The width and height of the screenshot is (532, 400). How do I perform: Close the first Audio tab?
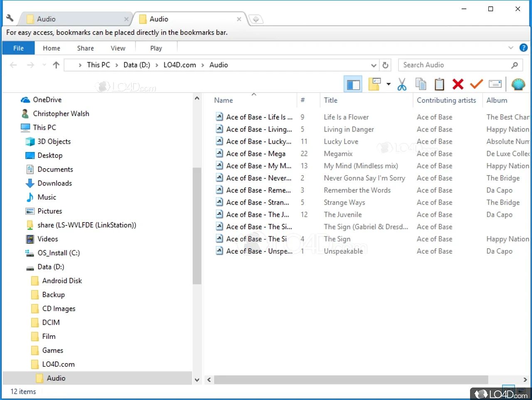(126, 19)
